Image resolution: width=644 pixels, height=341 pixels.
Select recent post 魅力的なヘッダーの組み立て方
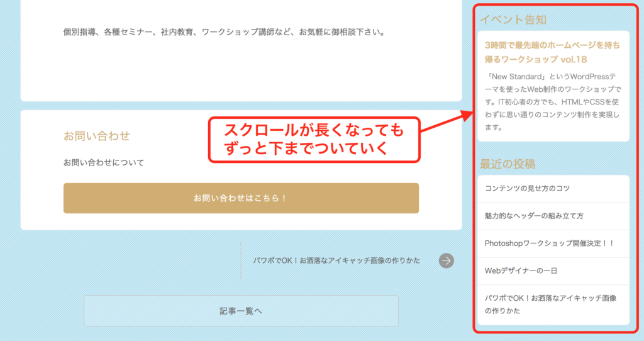coord(534,216)
